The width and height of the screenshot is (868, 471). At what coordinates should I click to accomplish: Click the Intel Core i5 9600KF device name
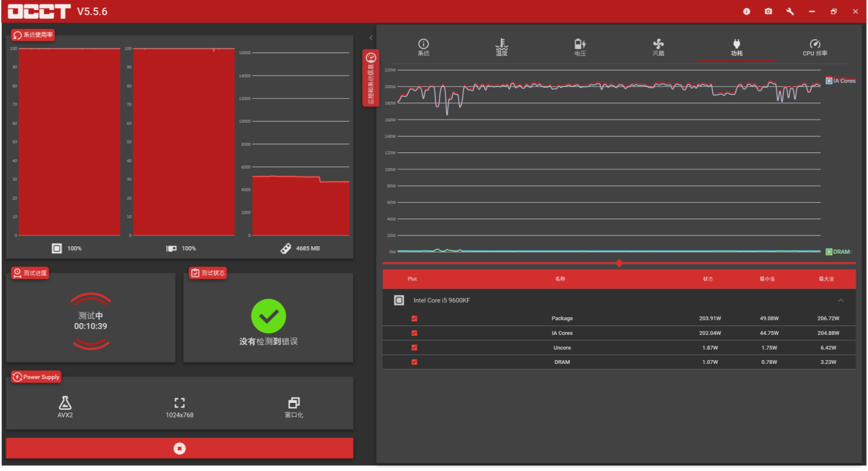click(442, 300)
